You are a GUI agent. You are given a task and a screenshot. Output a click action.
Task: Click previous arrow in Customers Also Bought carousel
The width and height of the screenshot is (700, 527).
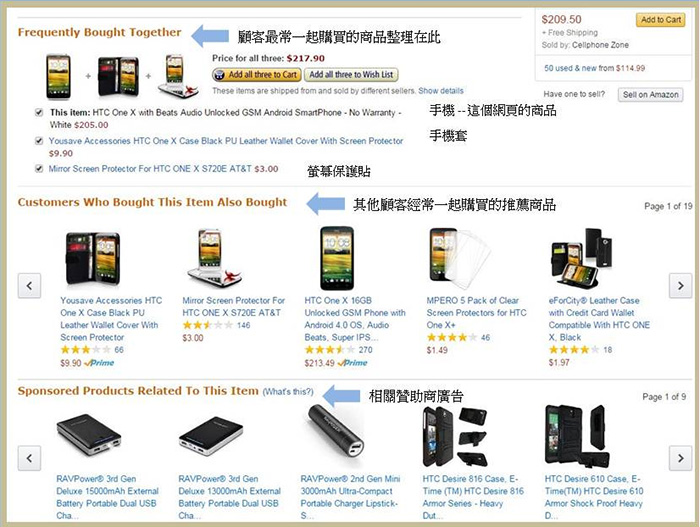[x=29, y=285]
